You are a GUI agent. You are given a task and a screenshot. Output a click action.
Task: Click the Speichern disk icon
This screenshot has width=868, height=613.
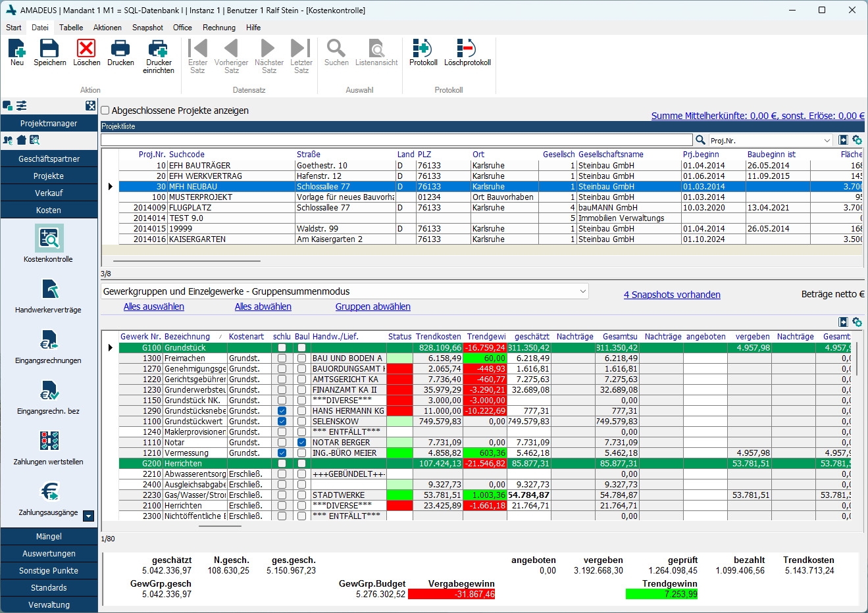(49, 49)
